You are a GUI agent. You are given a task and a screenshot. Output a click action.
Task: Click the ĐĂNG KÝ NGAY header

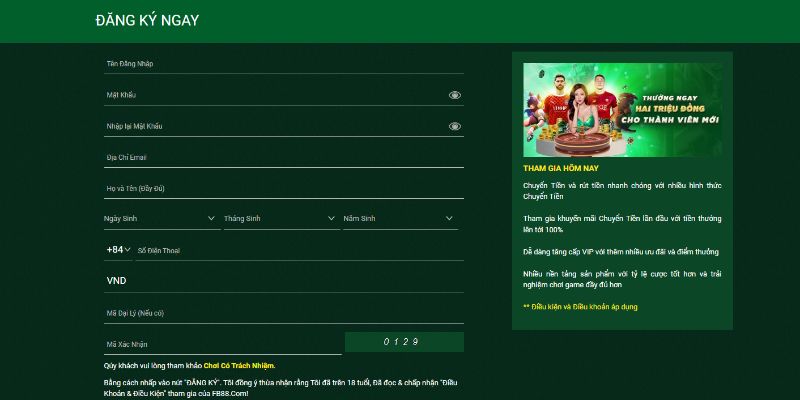tap(147, 21)
